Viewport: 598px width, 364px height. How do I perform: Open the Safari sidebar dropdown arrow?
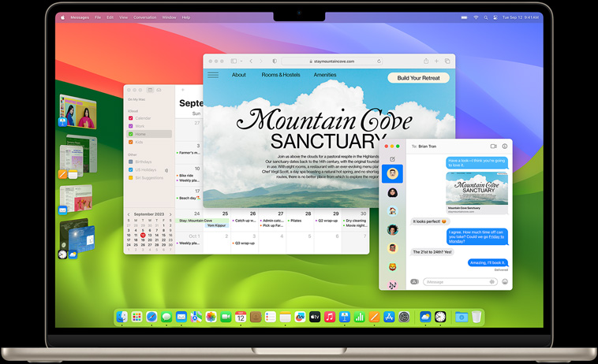click(241, 61)
